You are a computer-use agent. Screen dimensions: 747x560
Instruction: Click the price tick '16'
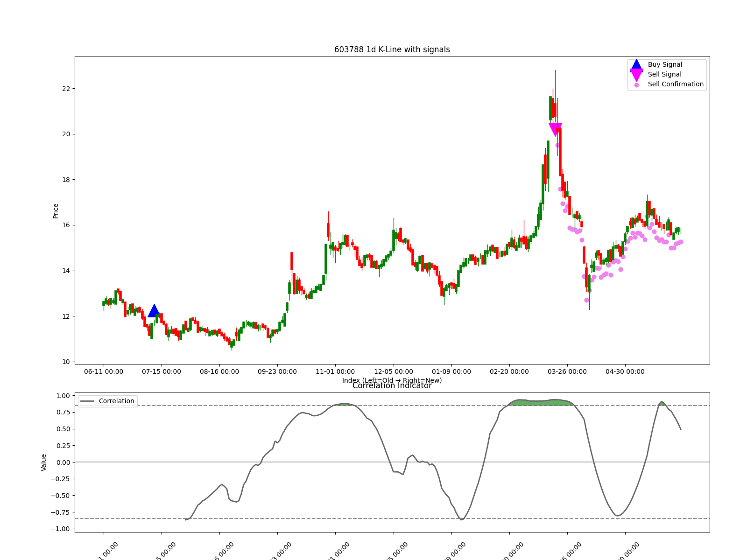tap(66, 225)
